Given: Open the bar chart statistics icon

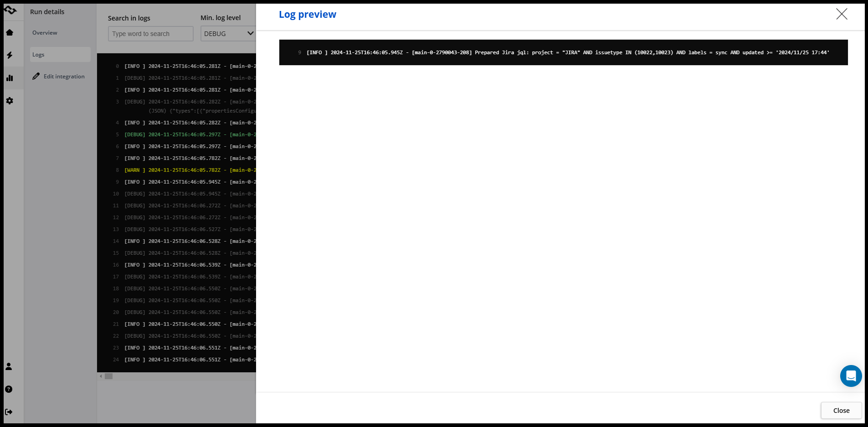Looking at the screenshot, I should pyautogui.click(x=10, y=78).
